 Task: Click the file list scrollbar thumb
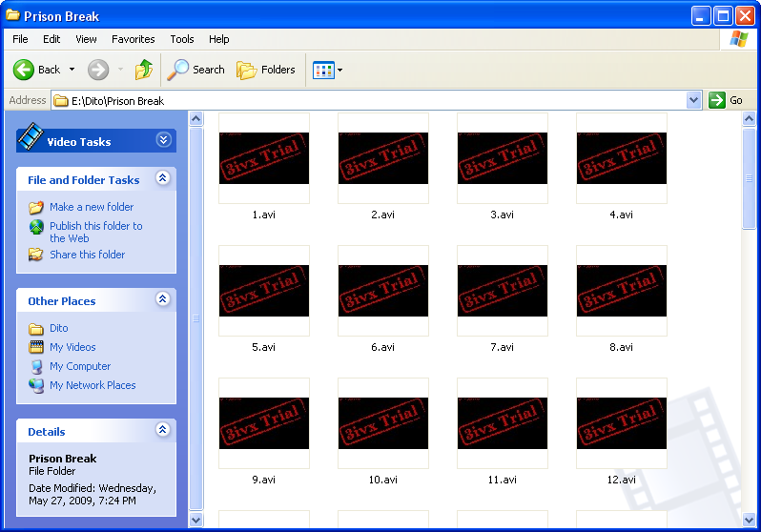click(750, 177)
